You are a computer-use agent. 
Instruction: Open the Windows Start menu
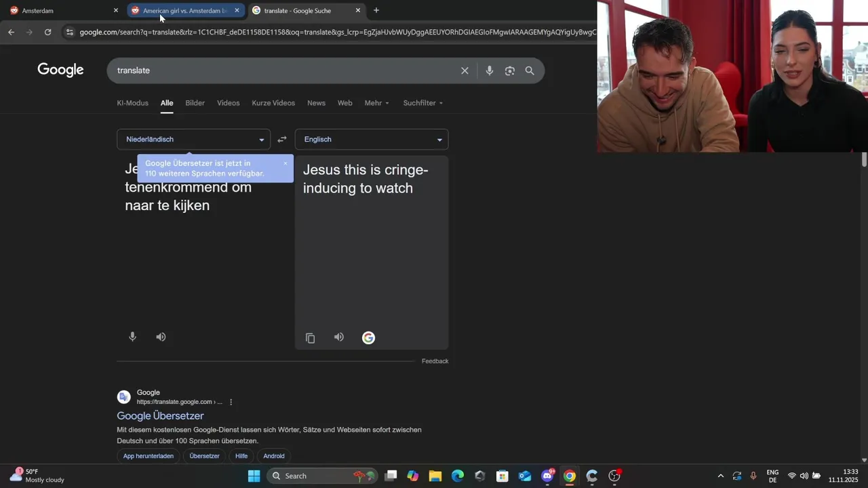pos(254,476)
